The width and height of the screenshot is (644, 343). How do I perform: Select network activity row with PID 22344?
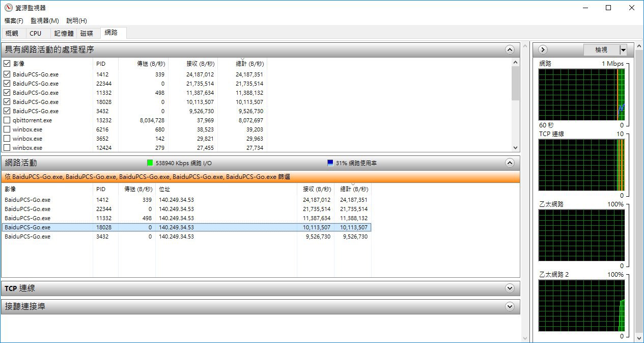[x=186, y=209]
